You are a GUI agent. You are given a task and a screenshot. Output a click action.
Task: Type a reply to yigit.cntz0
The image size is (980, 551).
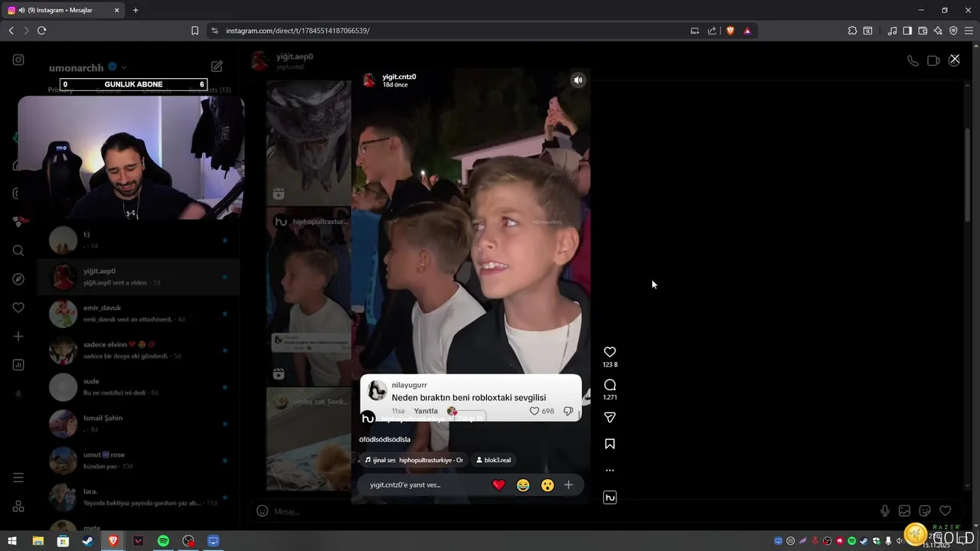pyautogui.click(x=423, y=485)
